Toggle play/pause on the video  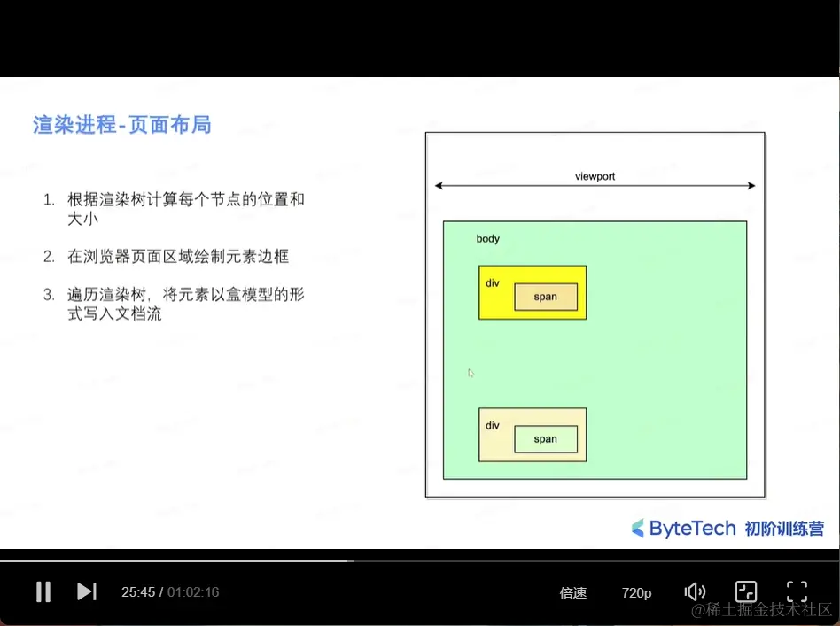pyautogui.click(x=43, y=591)
